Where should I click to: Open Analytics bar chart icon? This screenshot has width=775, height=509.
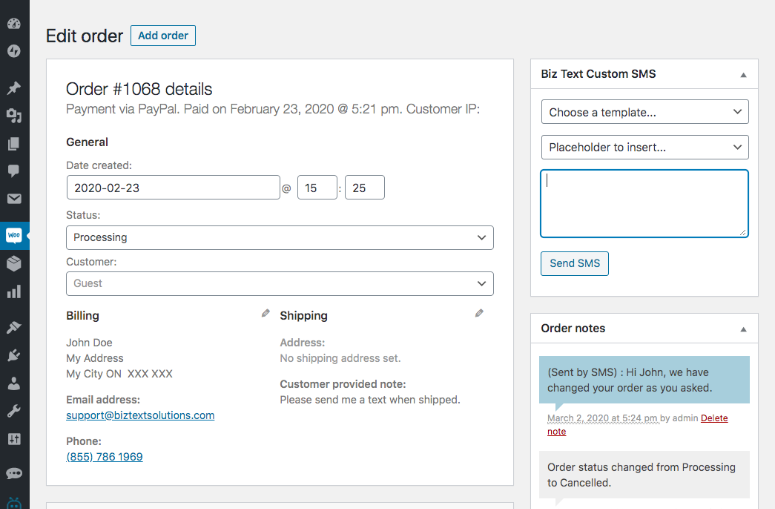(x=14, y=292)
